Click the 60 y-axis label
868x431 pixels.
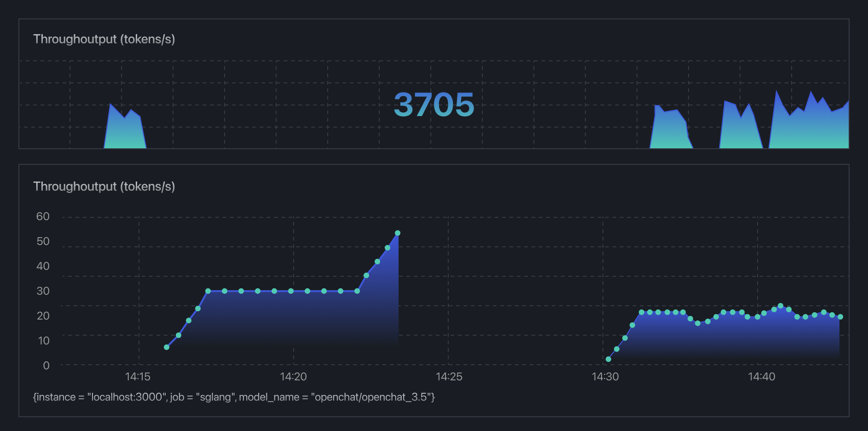43,216
